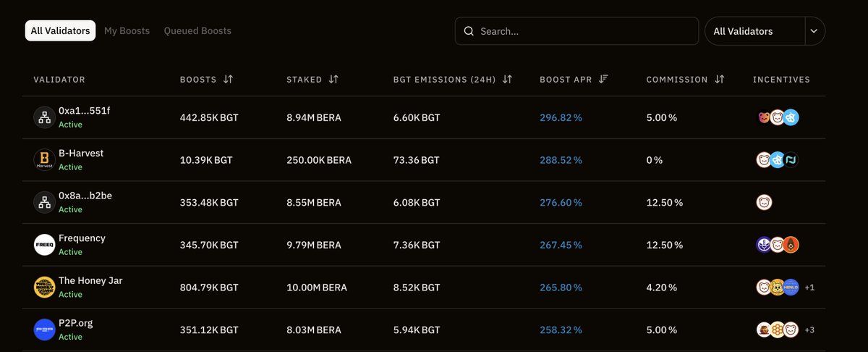Screen dimensions: 868x352
Task: Click the 0x8a...b2be row incentive bear icon
Action: (763, 202)
